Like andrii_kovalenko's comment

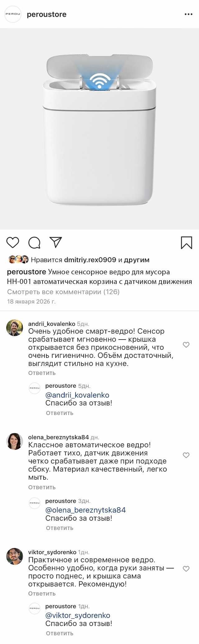point(186,345)
